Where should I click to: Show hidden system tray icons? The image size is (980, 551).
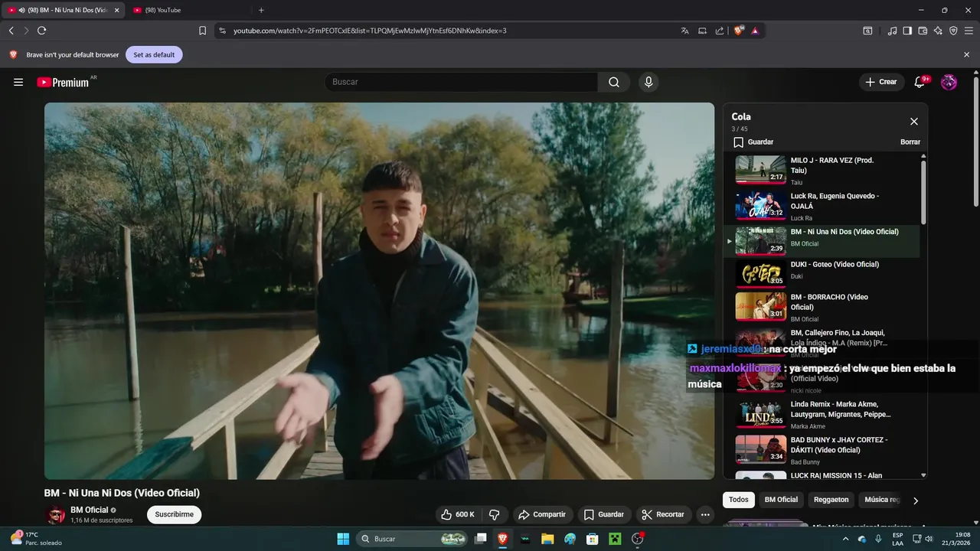pos(844,539)
